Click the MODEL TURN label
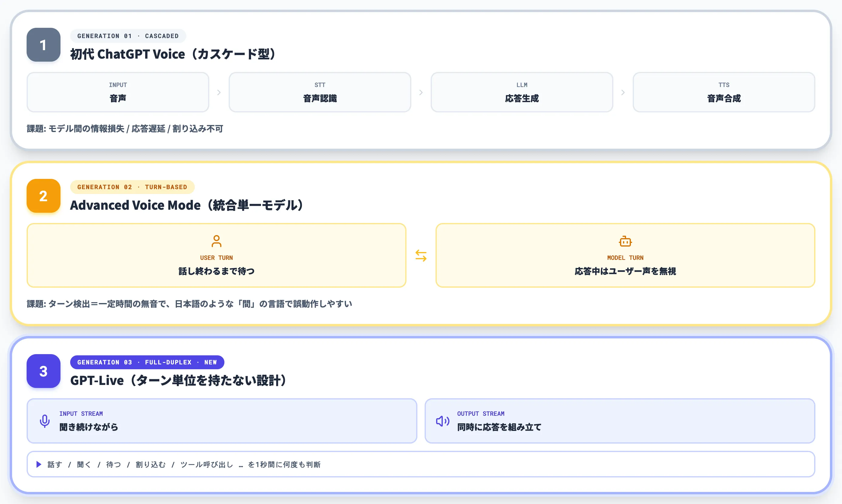Image resolution: width=842 pixels, height=504 pixels. 625,258
